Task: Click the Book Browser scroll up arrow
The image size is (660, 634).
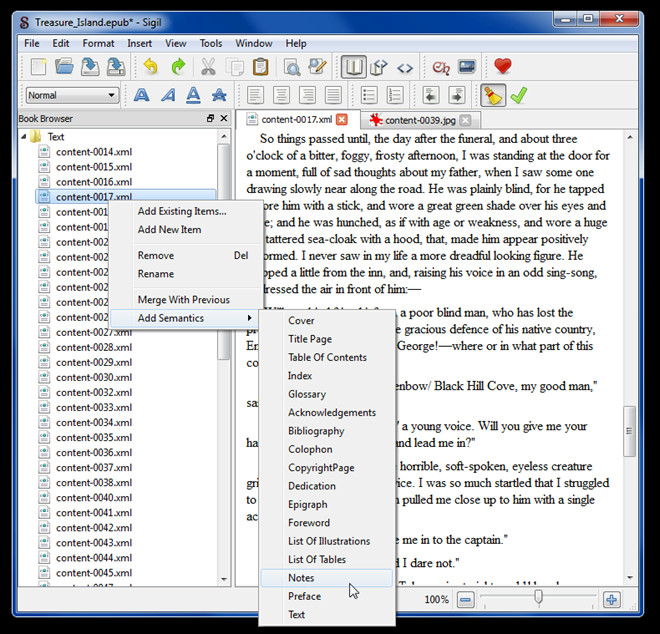Action: click(224, 136)
